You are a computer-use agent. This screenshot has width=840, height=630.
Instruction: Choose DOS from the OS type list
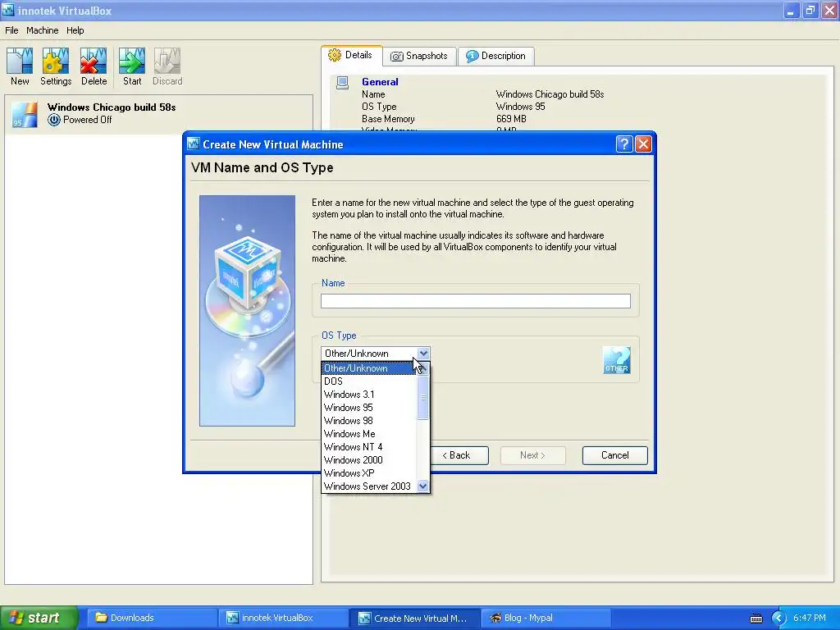(368, 381)
